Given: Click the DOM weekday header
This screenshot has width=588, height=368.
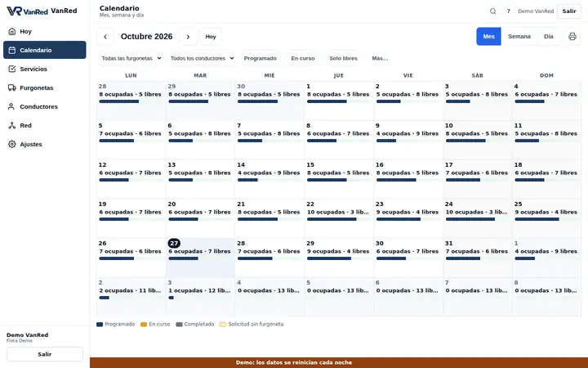Looking at the screenshot, I should [546, 75].
